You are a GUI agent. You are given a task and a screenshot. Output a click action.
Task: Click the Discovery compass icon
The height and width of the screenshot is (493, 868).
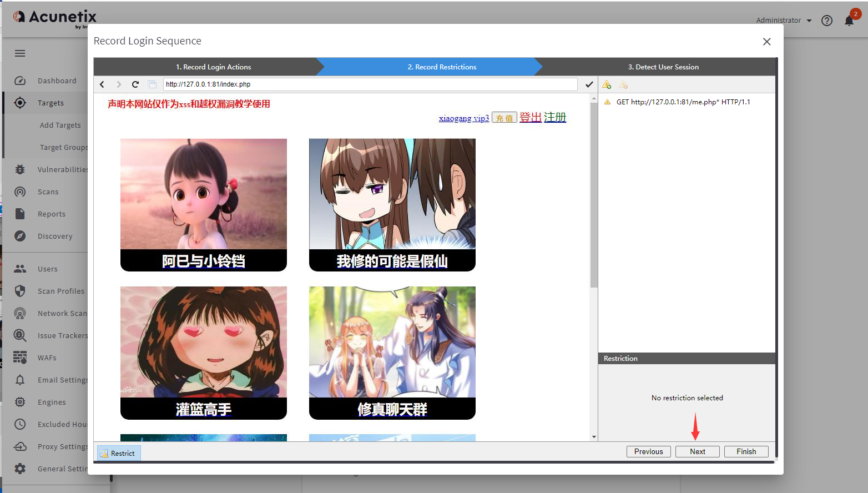coord(20,236)
